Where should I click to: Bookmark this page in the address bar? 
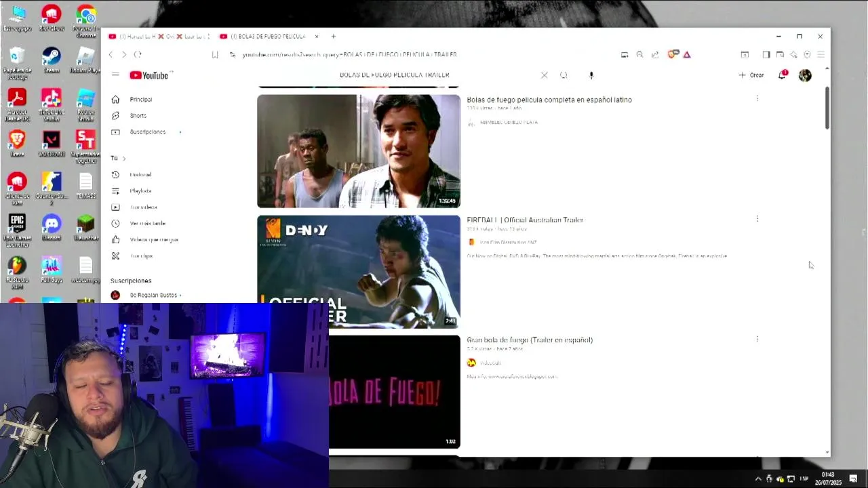point(215,55)
